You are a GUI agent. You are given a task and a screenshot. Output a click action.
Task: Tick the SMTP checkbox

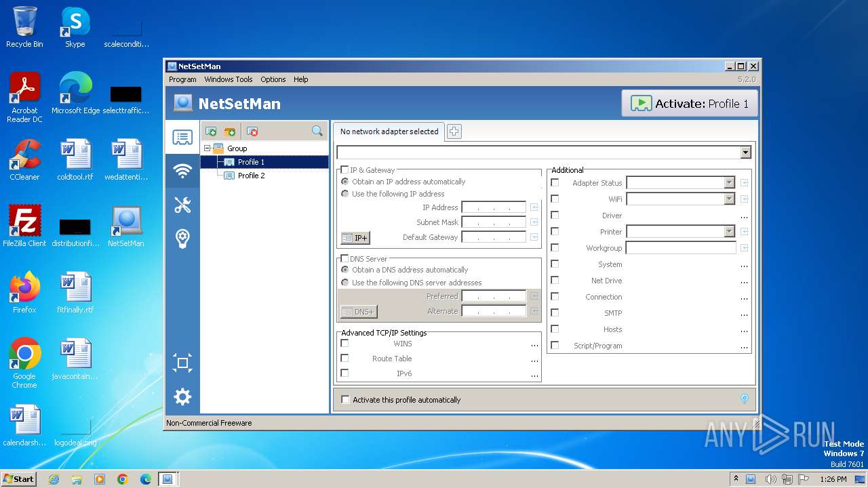(x=555, y=312)
